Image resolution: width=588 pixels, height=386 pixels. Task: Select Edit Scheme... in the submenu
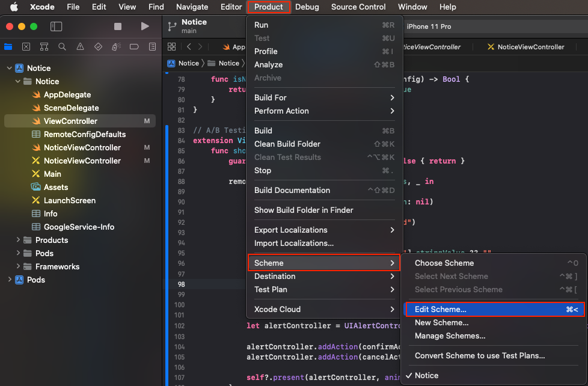coord(495,309)
